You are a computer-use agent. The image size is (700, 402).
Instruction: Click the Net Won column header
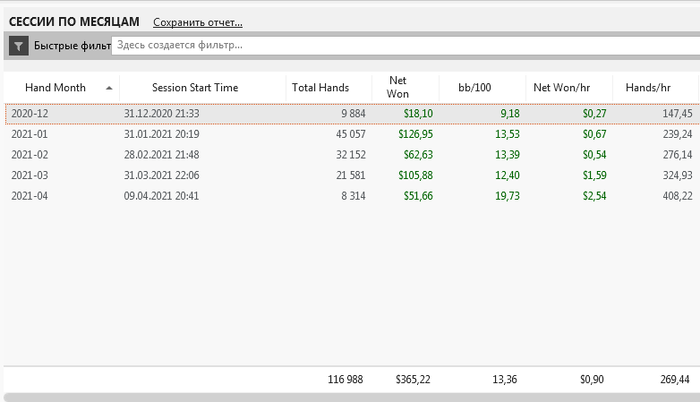point(398,88)
